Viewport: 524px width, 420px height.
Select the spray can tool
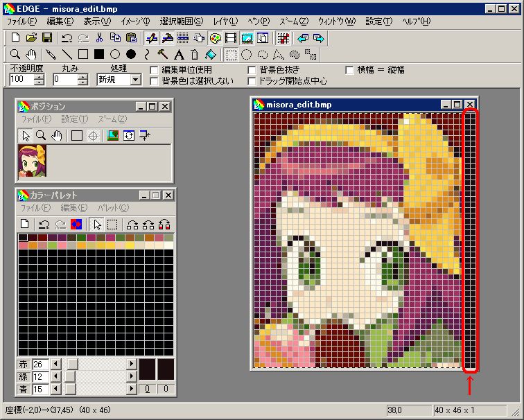[x=195, y=54]
